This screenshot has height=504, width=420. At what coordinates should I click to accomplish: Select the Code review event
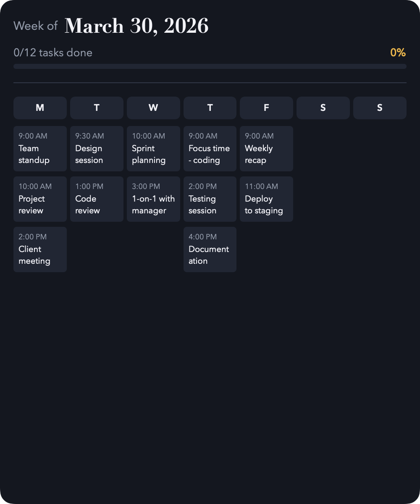(97, 199)
